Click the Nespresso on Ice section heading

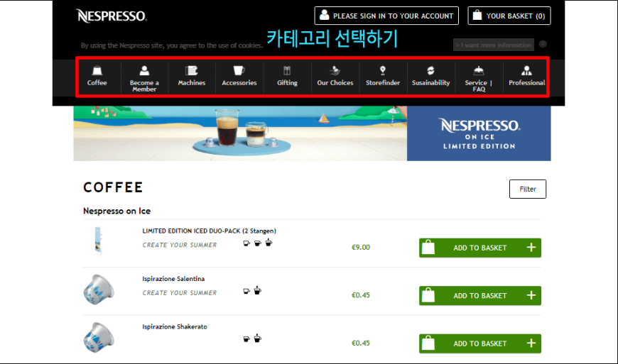[116, 211]
